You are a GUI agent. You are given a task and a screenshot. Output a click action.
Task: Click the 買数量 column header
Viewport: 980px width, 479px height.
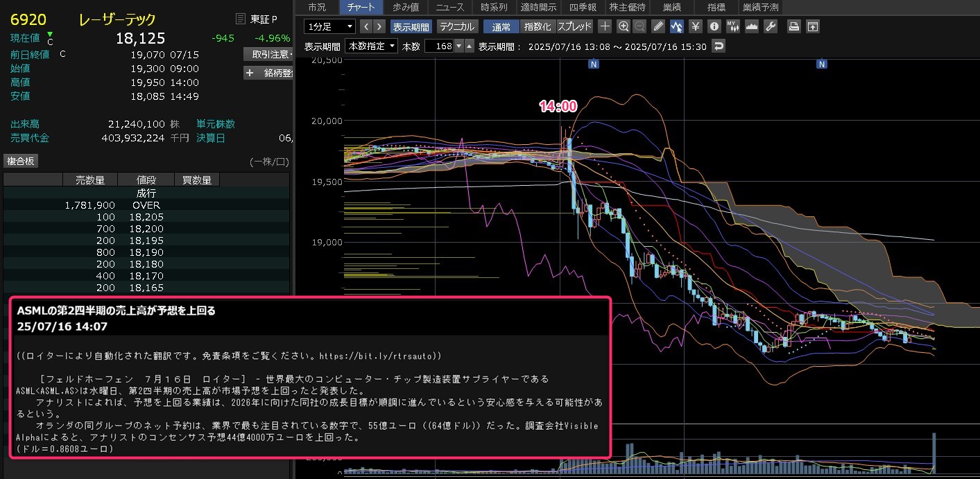click(197, 180)
